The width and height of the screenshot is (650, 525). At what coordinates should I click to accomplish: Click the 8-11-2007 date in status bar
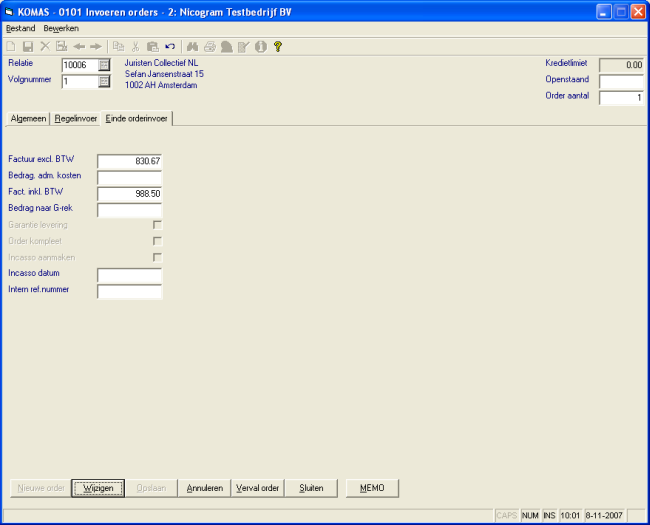coord(604,515)
